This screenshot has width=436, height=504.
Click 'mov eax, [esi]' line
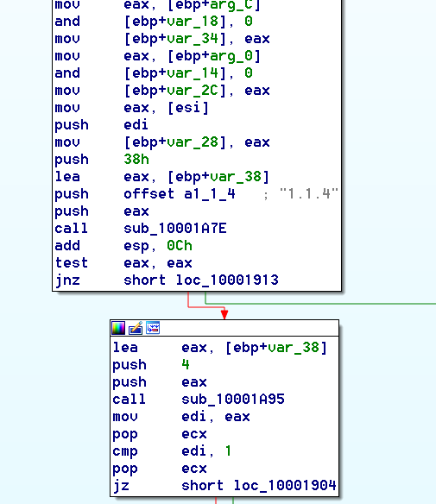pos(132,108)
